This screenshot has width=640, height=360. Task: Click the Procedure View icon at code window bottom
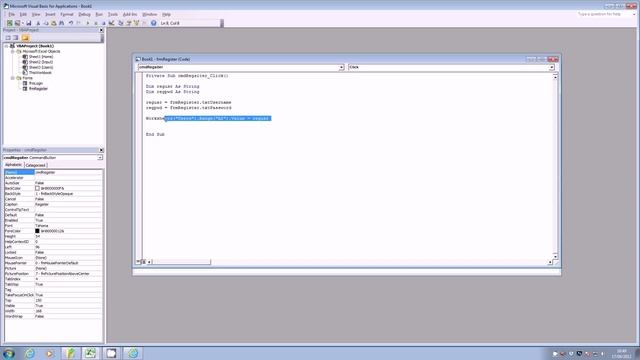pyautogui.click(x=138, y=262)
